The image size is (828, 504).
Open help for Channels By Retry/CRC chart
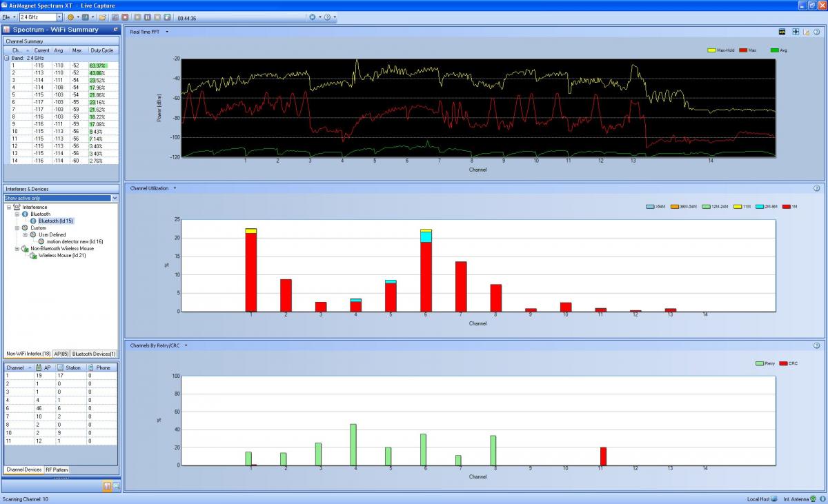pos(816,345)
